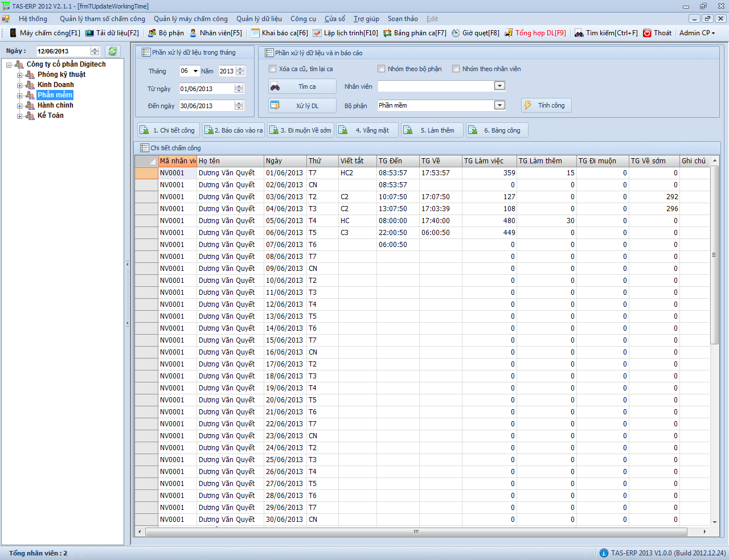Click the Năm year stepper arrows
The height and width of the screenshot is (560, 729).
pos(240,71)
